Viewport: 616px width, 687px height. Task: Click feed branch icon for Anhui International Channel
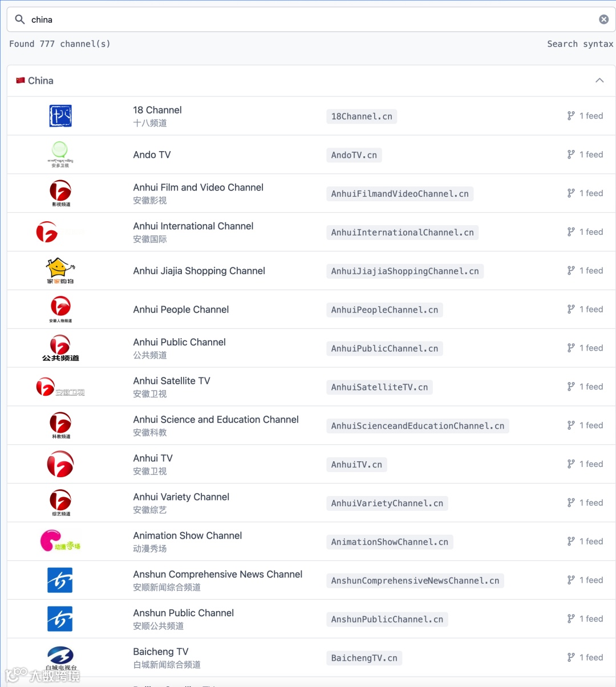point(571,232)
